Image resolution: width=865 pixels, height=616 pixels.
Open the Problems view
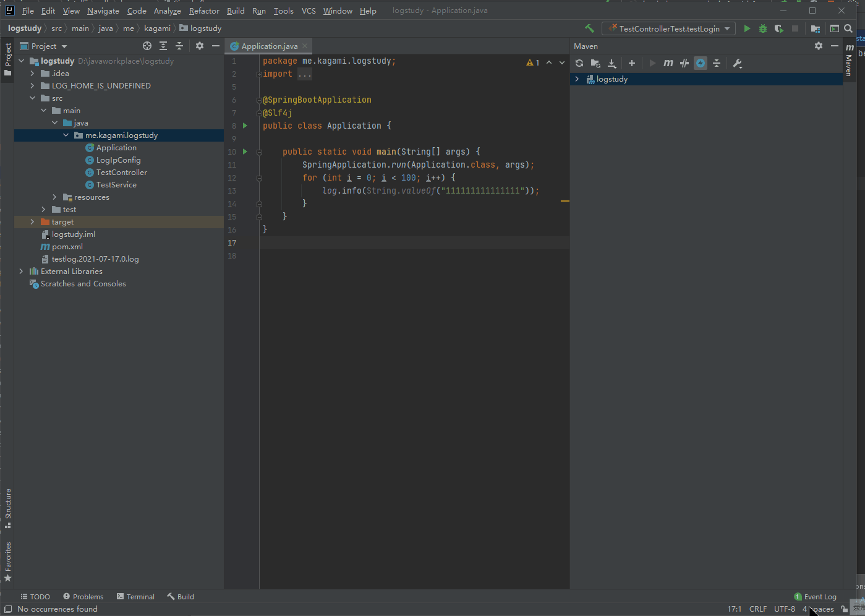tap(83, 596)
